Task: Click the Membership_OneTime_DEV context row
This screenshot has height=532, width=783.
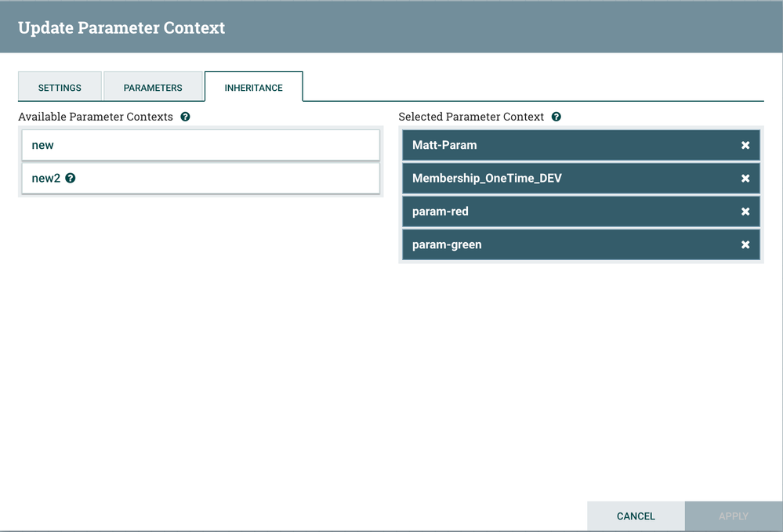Action: tap(564, 179)
